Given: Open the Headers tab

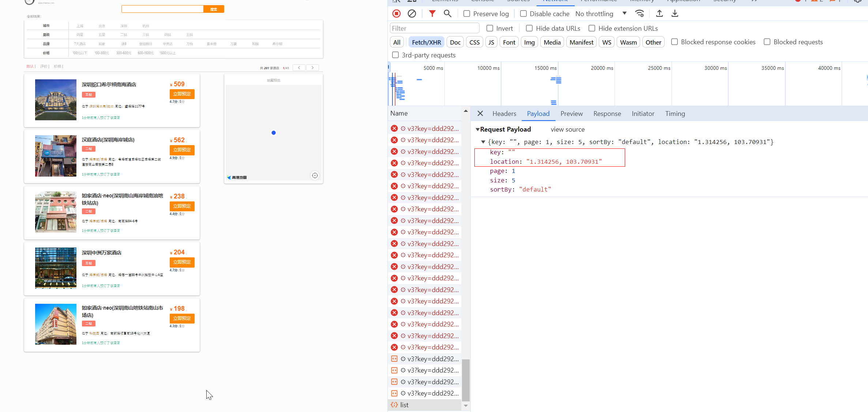Looking at the screenshot, I should [x=504, y=114].
